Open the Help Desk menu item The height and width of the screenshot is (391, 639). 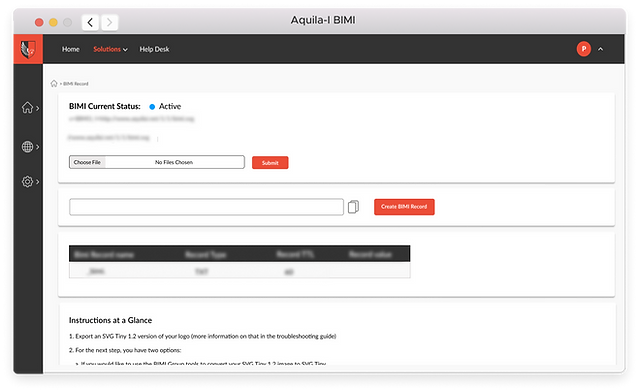coord(154,49)
